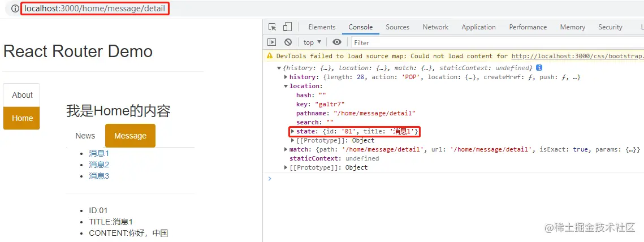Open the 消息3 link
Screen dimensions: 644x242
(x=98, y=176)
